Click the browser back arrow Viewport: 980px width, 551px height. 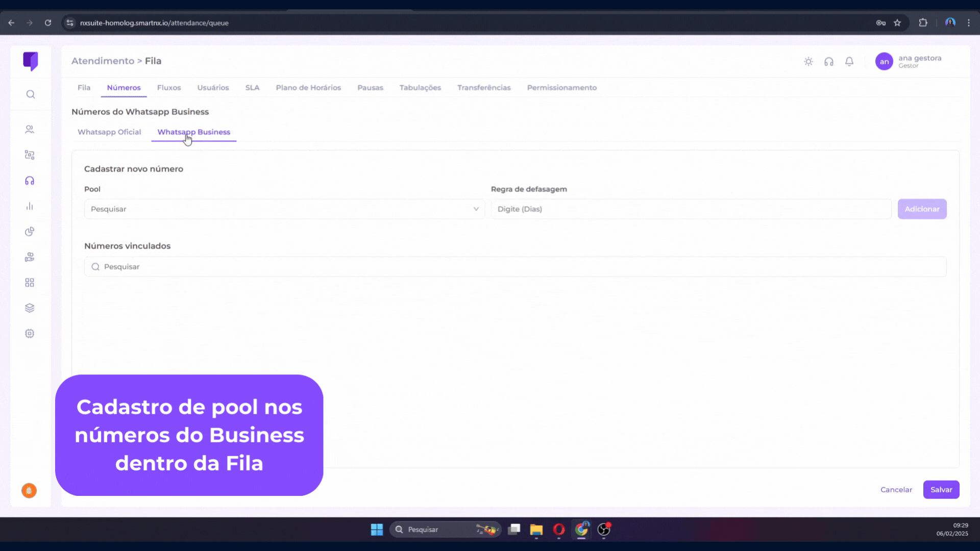[11, 23]
